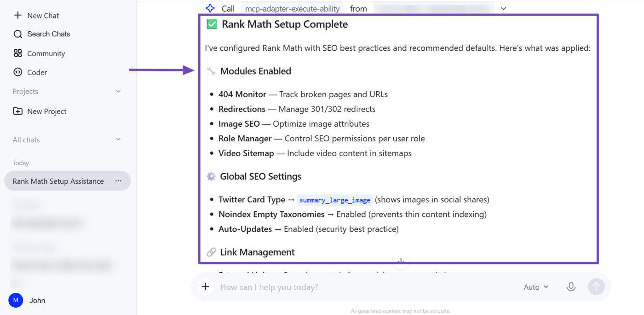Open the Community page
644x315 pixels.
pos(39,53)
